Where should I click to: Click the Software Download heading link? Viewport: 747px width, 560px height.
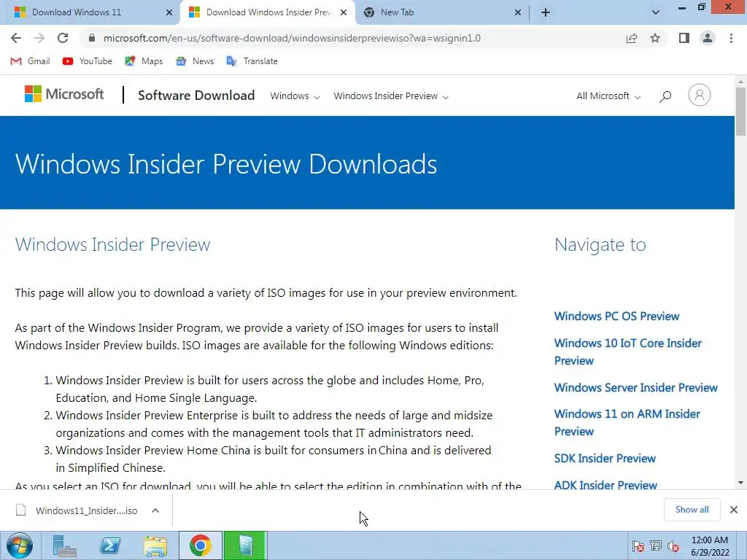[196, 96]
